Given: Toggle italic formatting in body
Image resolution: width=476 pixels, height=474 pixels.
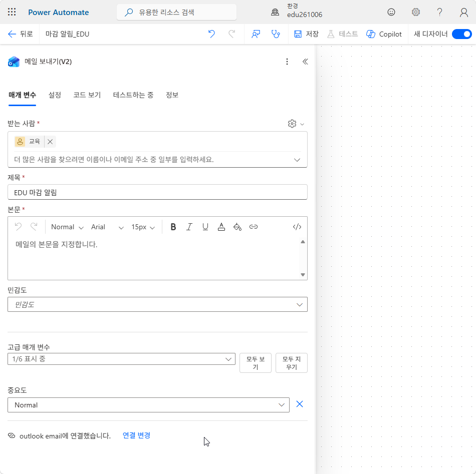Looking at the screenshot, I should (189, 227).
